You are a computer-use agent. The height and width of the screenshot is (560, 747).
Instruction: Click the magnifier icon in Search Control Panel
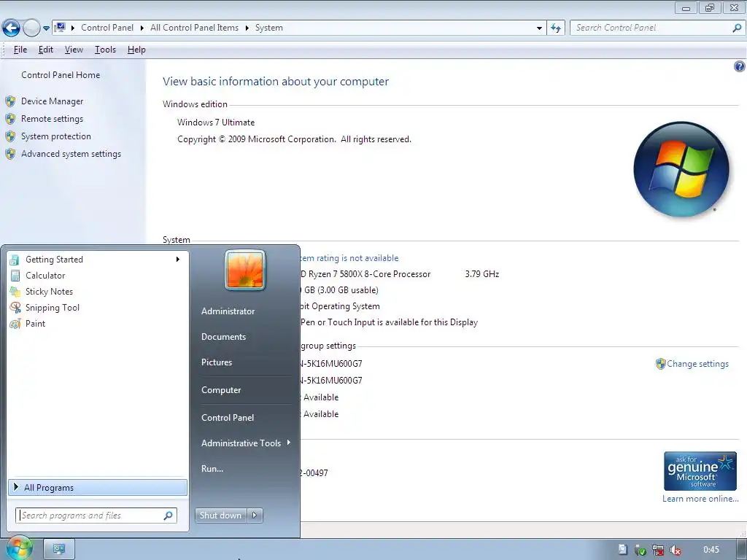tap(737, 28)
